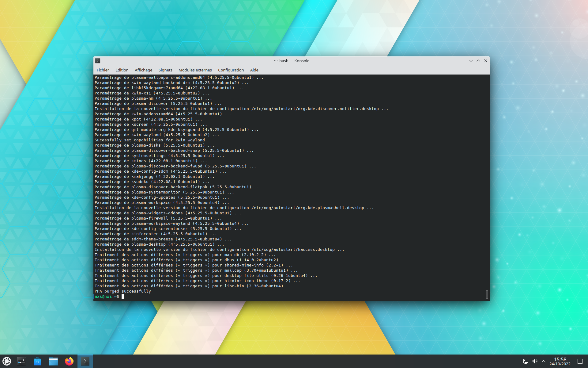588x368 pixels.
Task: Maximize the Konsole window
Action: pyautogui.click(x=478, y=61)
